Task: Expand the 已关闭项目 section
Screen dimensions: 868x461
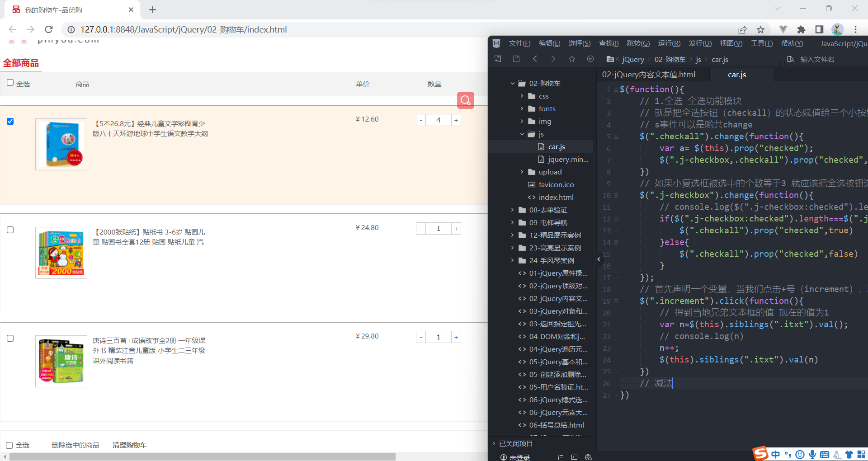Action: [494, 443]
